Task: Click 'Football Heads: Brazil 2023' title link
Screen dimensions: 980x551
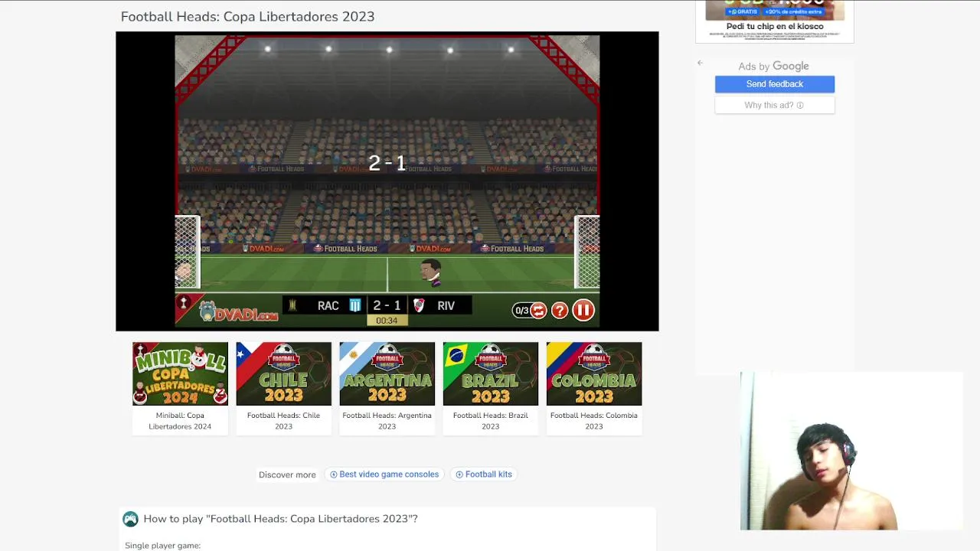Action: [x=490, y=421]
